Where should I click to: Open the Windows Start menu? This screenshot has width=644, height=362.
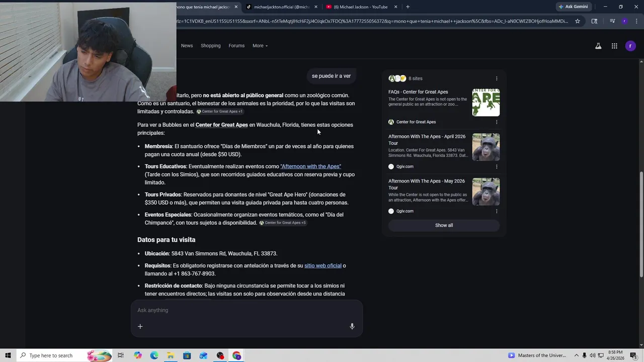pyautogui.click(x=8, y=355)
